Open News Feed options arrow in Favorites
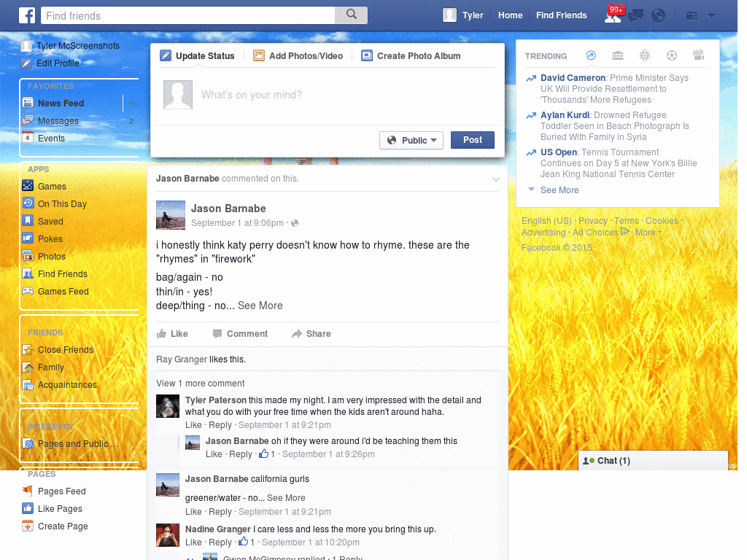Image resolution: width=747 pixels, height=560 pixels. click(131, 104)
